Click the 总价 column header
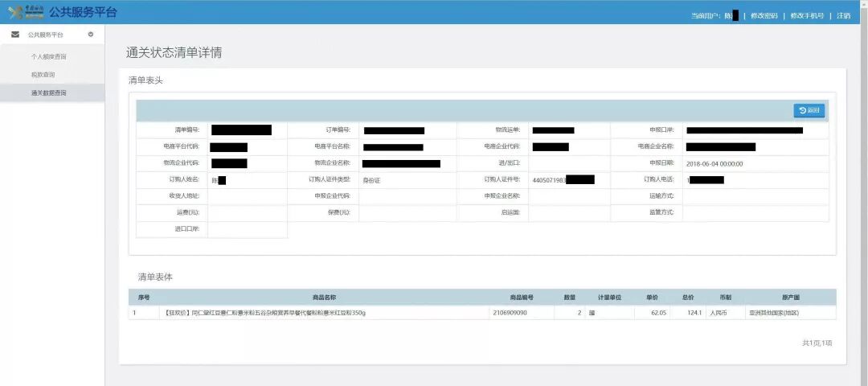This screenshot has height=386, width=868. pyautogui.click(x=688, y=298)
